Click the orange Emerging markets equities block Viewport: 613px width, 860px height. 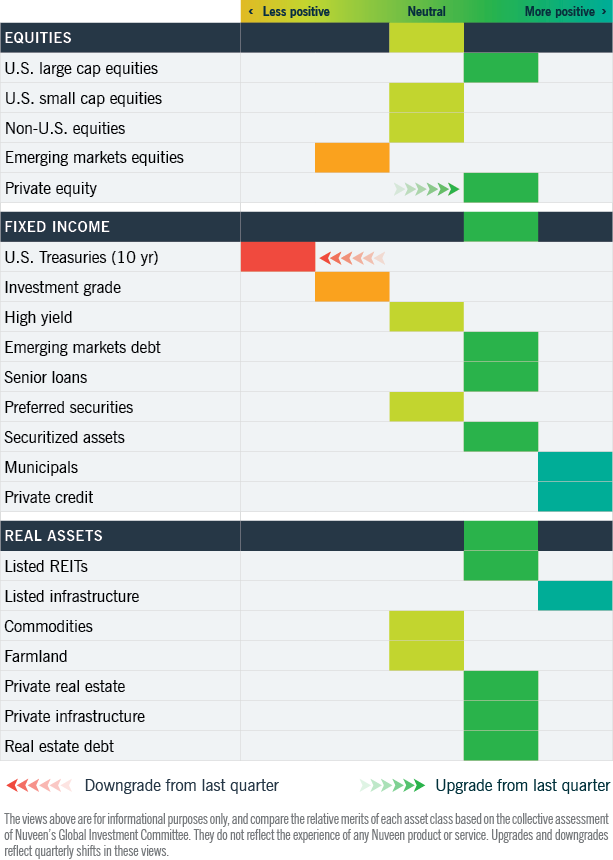pyautogui.click(x=352, y=158)
